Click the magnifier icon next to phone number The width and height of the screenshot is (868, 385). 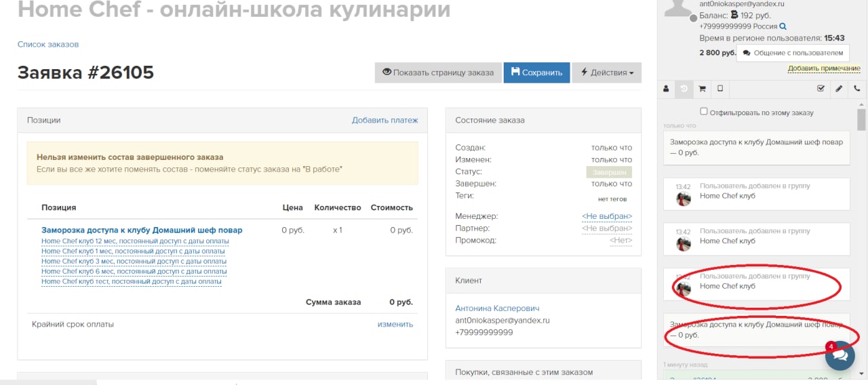[783, 26]
